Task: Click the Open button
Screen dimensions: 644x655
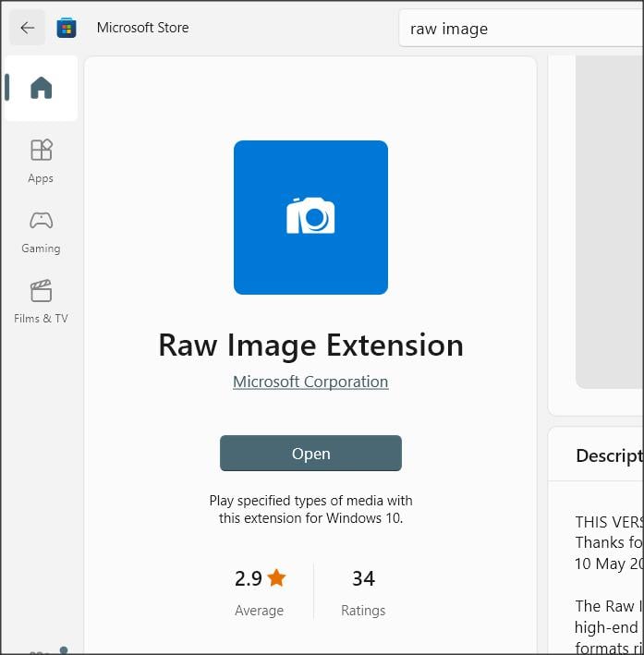Action: (x=310, y=454)
